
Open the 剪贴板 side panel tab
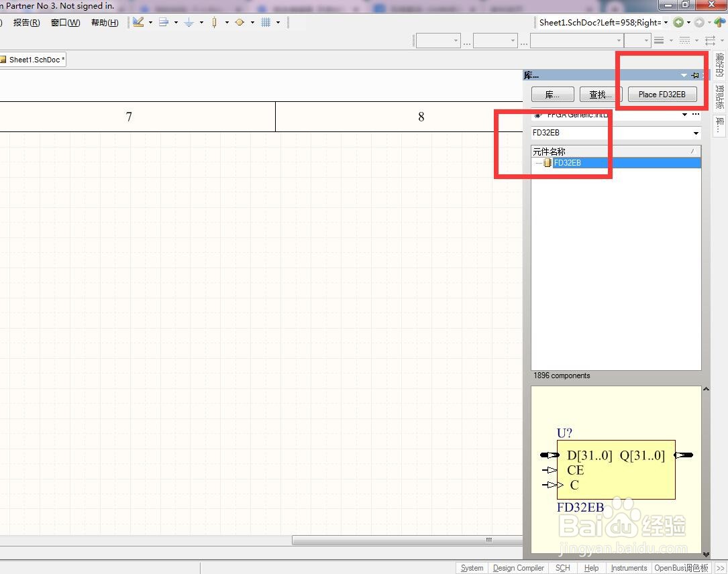click(719, 97)
